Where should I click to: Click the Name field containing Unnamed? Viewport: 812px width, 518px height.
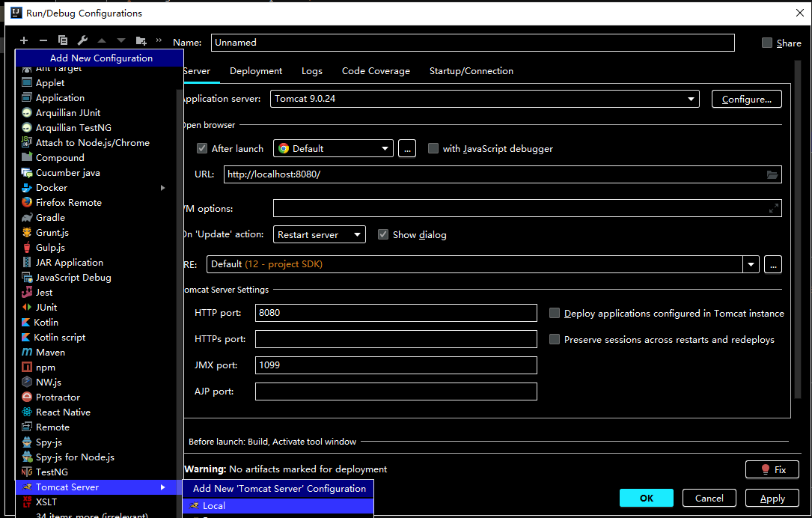(473, 43)
